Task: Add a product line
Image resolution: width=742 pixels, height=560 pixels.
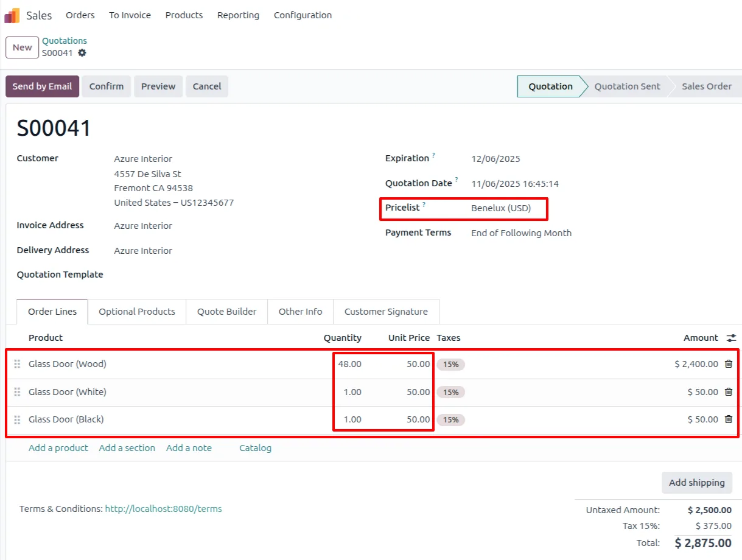Action: 58,448
